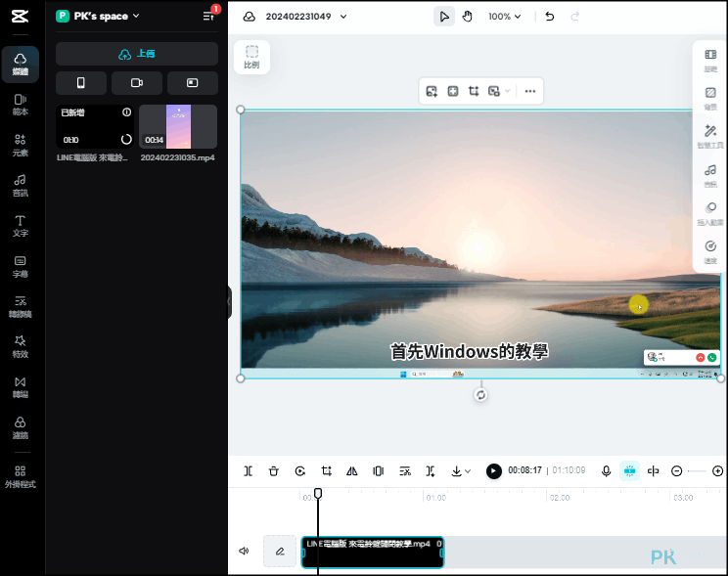Expand the background options arrow in floating toolbar
This screenshot has width=728, height=576.
(508, 91)
